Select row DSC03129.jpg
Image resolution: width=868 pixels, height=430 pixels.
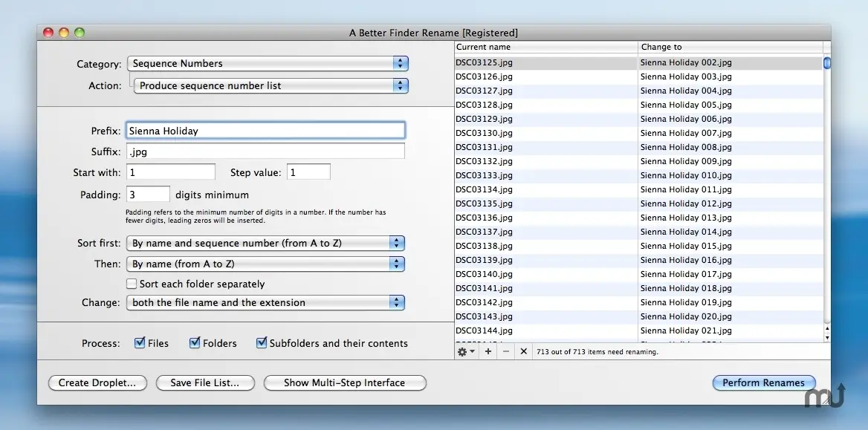(639, 119)
